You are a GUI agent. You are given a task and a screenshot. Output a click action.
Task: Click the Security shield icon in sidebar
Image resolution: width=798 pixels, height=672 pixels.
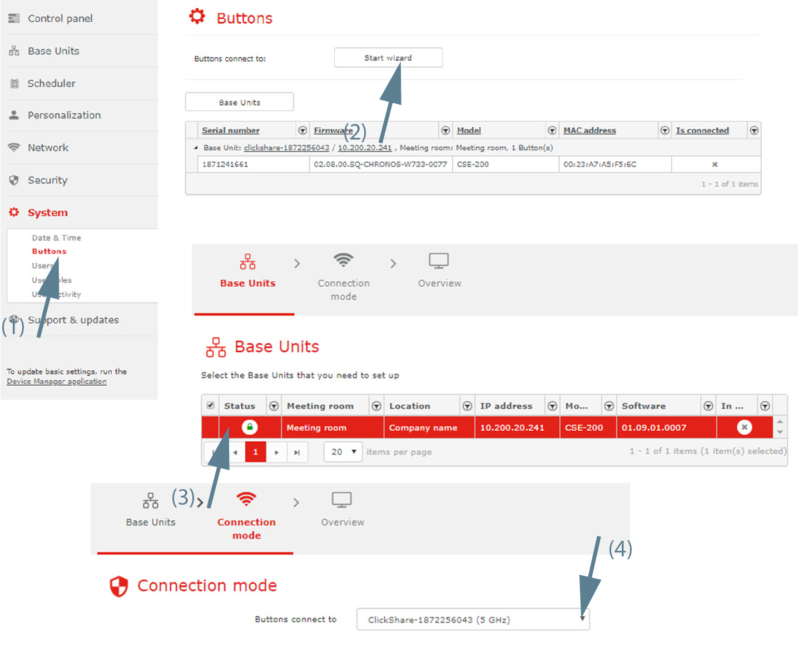point(14,180)
